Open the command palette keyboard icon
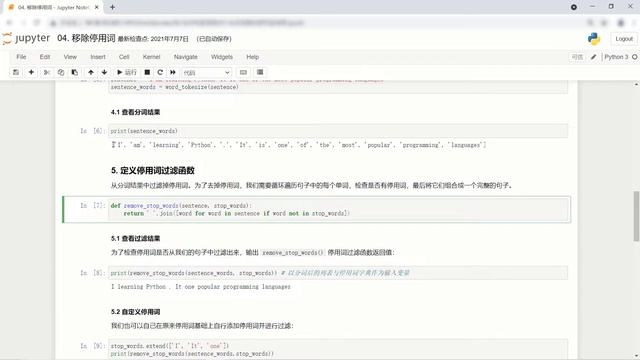The height and width of the screenshot is (360, 640). [243, 72]
